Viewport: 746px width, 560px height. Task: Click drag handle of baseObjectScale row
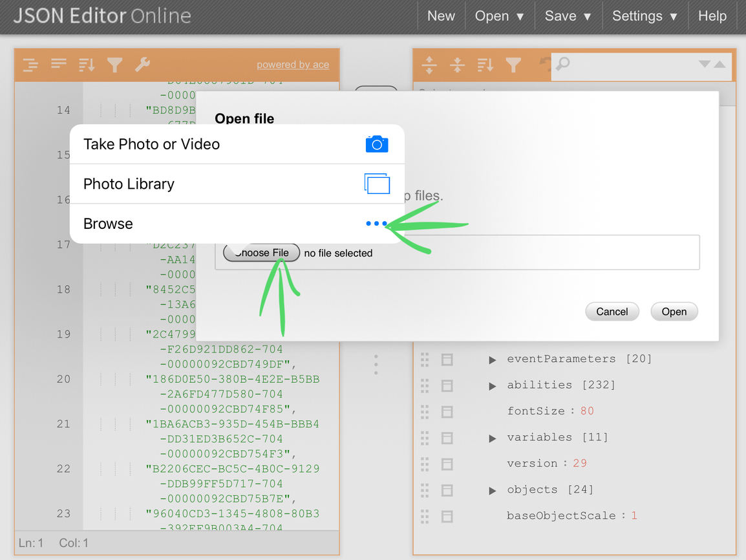pos(425,517)
